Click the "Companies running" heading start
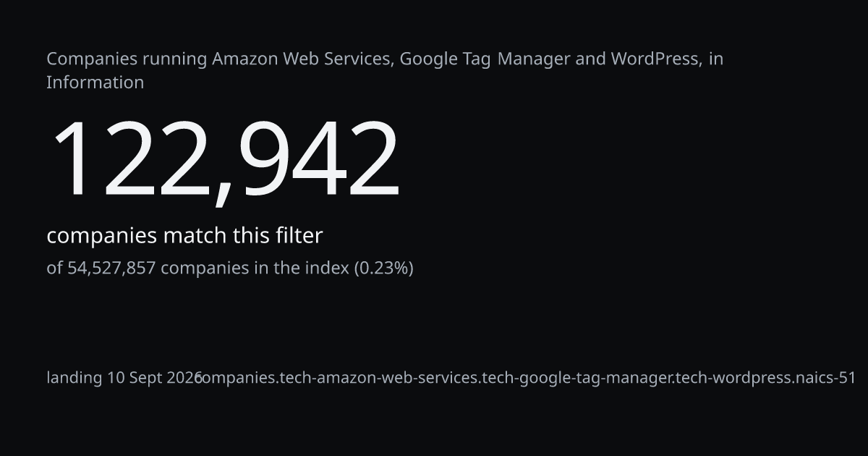Screen dimensions: 868x456 click(x=127, y=59)
